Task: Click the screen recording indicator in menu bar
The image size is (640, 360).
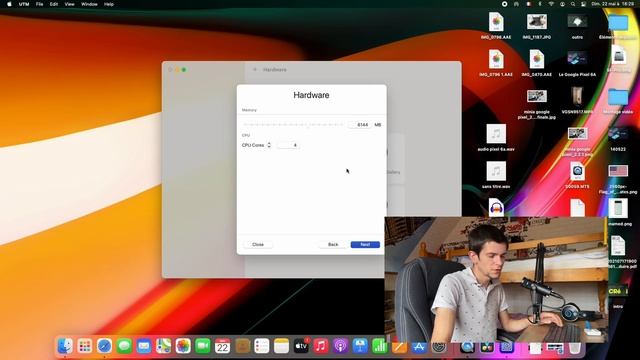Action: tap(504, 4)
